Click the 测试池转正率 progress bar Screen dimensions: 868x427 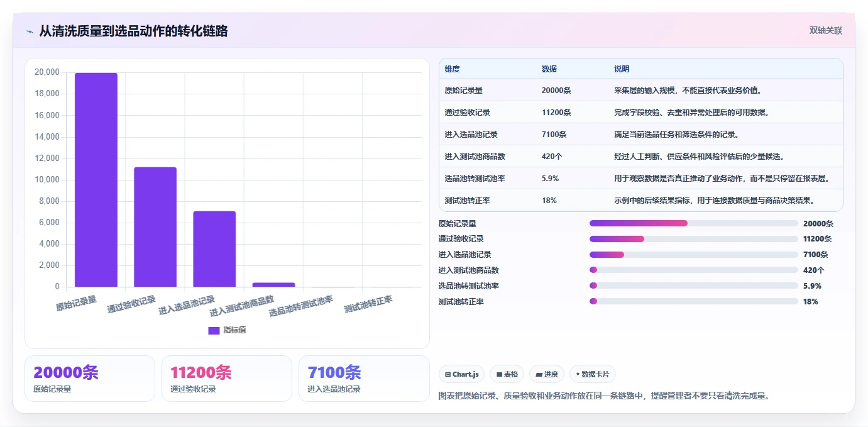[x=694, y=301]
